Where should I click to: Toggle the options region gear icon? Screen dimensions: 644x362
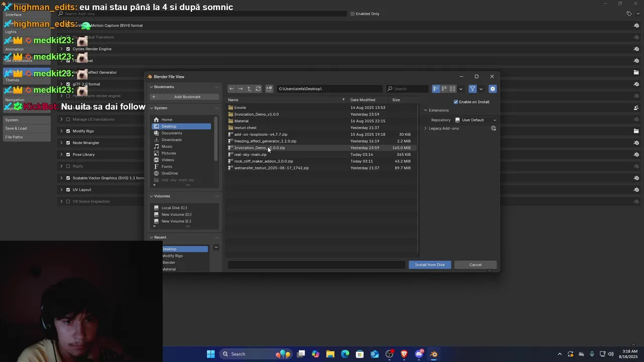[493, 88]
